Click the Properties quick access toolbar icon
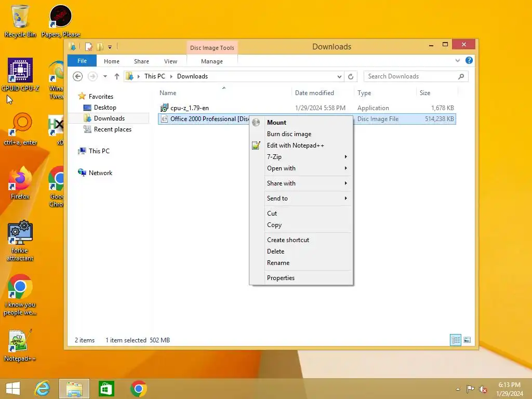 (88, 46)
